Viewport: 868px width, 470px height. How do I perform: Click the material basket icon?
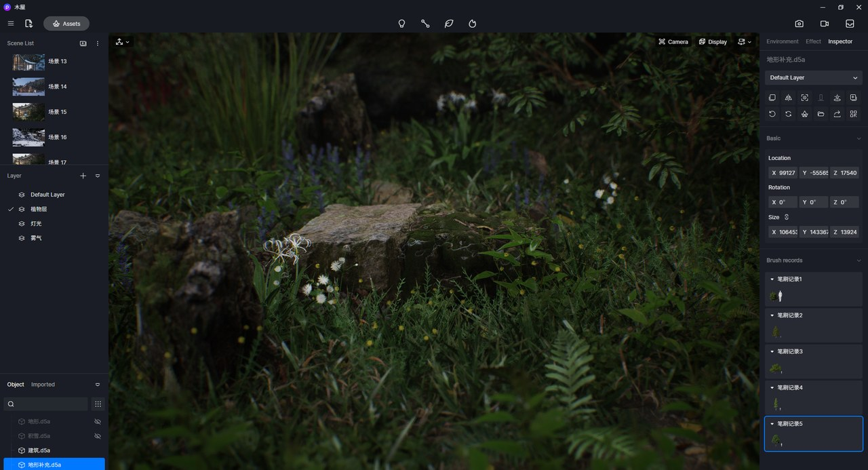coord(805,114)
